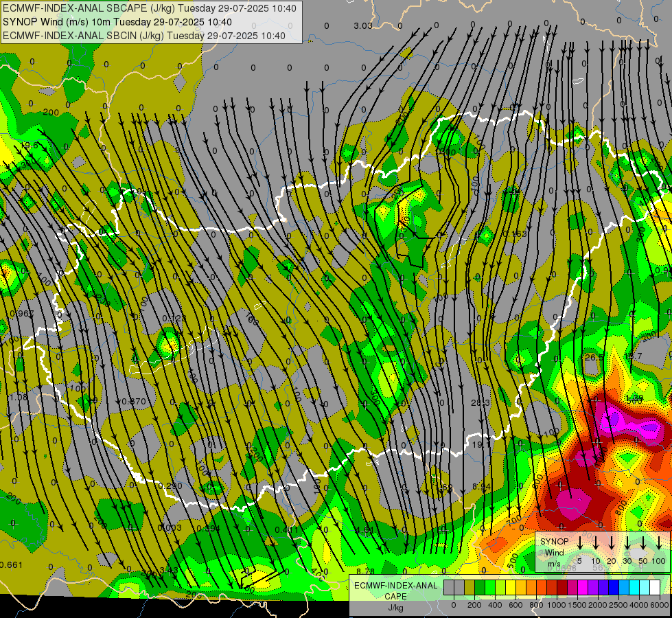Click the '15.7' value on the map
672x618 pixels.
point(633,356)
